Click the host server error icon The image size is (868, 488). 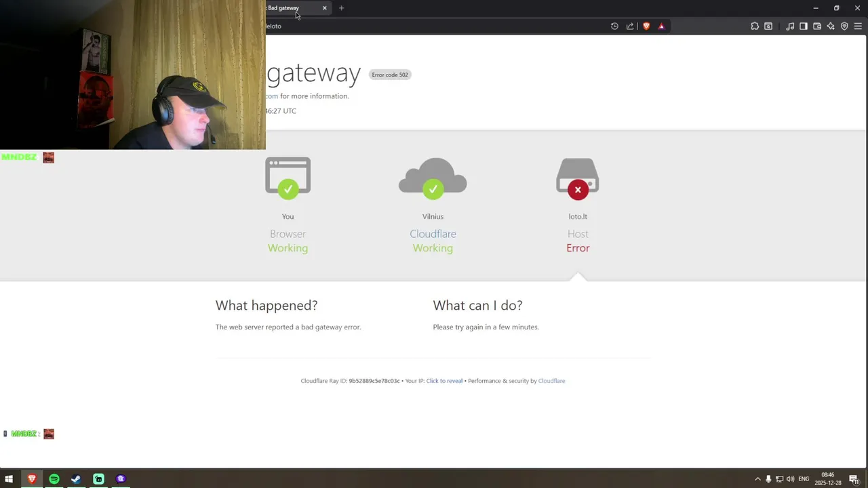pos(578,179)
